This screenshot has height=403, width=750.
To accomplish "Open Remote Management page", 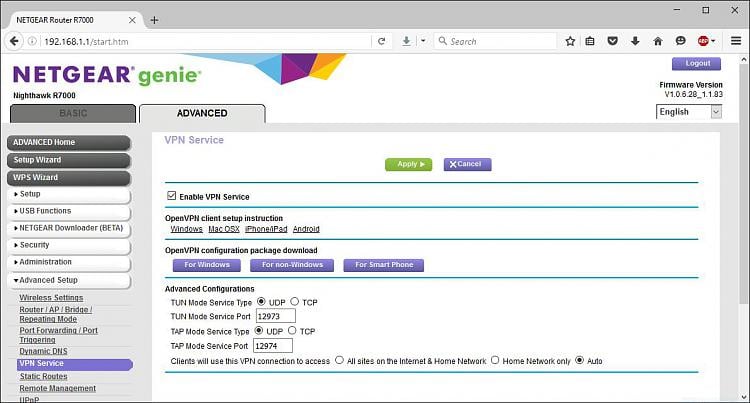I will point(57,389).
